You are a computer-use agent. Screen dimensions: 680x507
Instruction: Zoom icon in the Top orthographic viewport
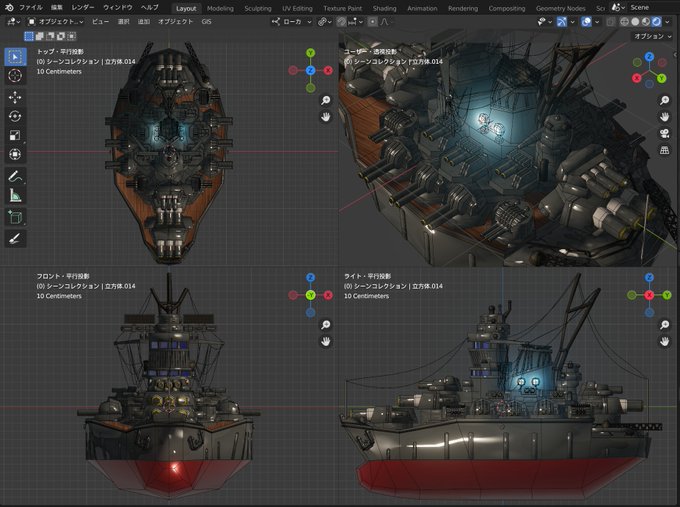click(325, 101)
